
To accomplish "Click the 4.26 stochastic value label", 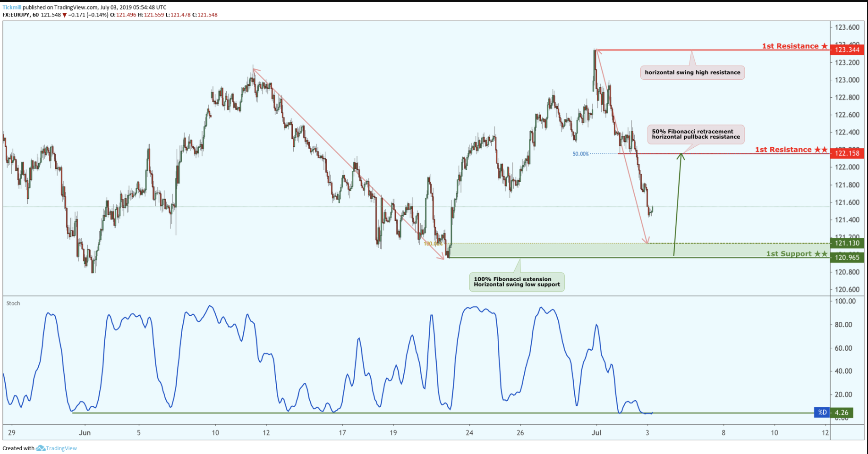I will [x=842, y=412].
